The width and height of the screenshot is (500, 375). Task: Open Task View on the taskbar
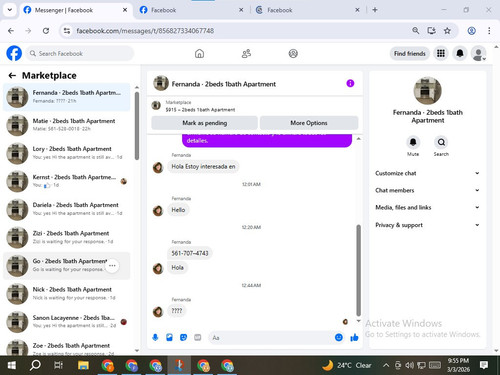pyautogui.click(x=58, y=365)
